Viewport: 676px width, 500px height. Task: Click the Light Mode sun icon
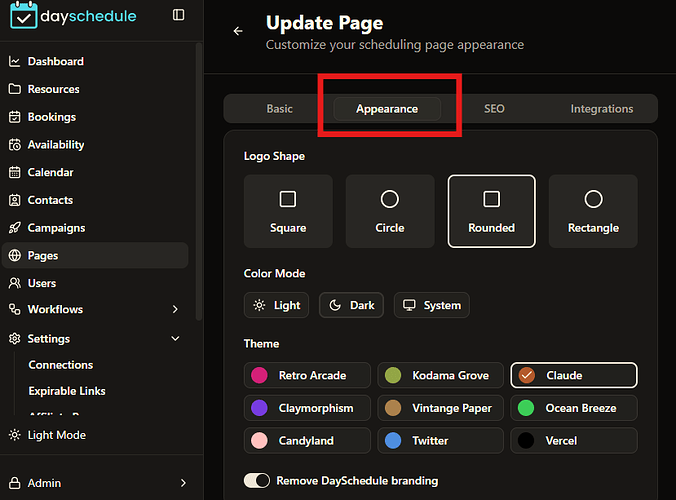point(15,435)
